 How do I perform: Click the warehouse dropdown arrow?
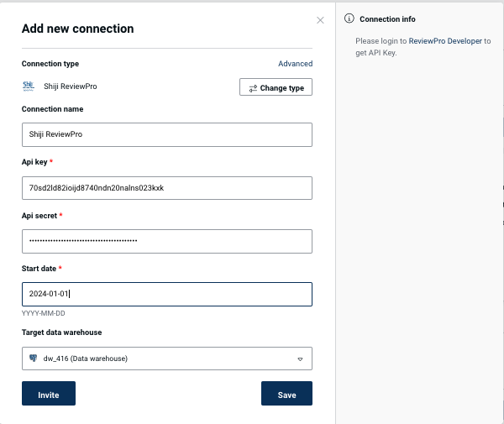click(300, 359)
